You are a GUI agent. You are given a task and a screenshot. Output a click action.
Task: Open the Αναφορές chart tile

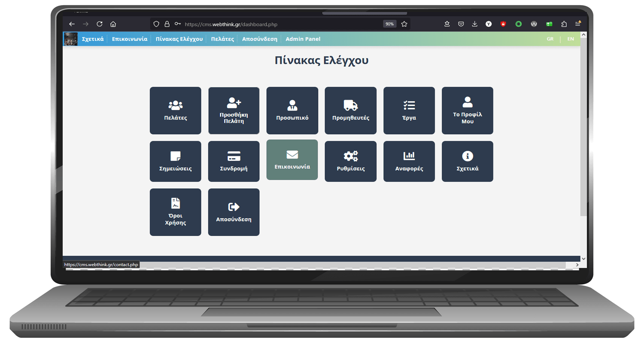409,161
